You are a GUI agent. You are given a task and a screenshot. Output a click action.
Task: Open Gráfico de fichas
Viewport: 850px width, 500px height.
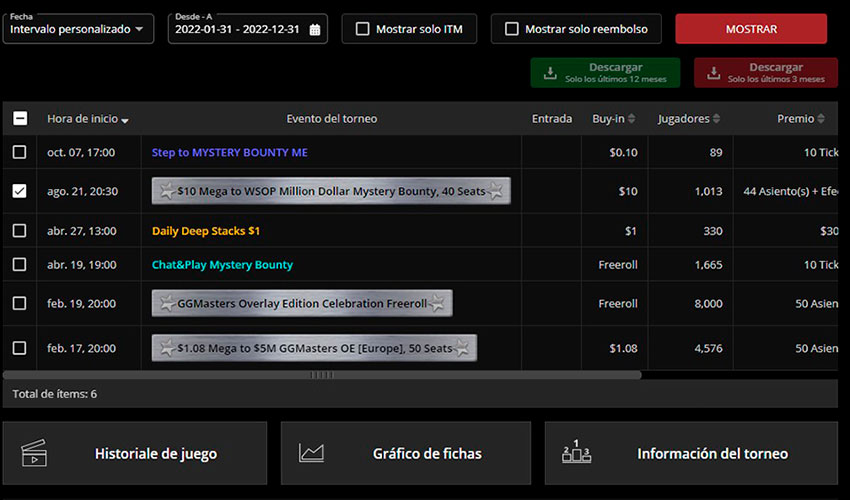[x=405, y=453]
